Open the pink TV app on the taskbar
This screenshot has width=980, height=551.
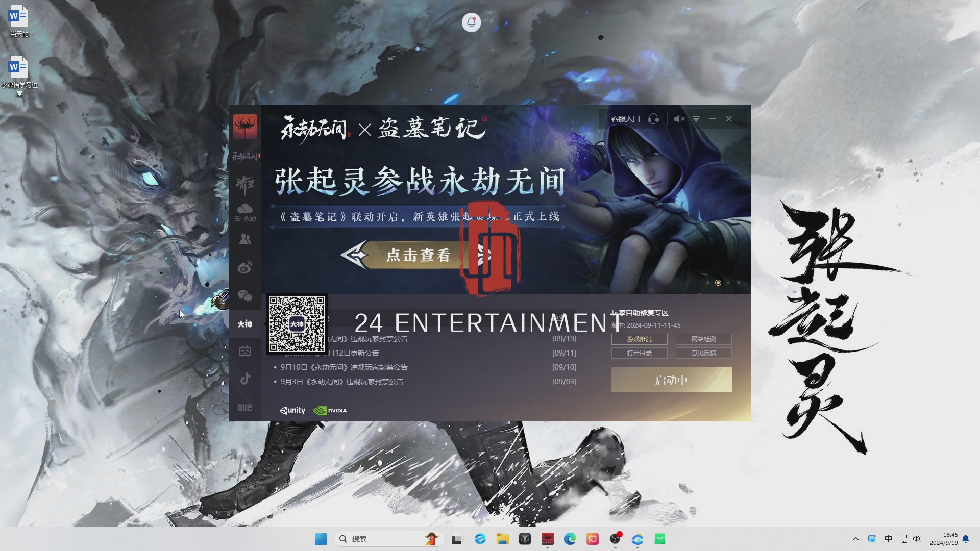593,539
